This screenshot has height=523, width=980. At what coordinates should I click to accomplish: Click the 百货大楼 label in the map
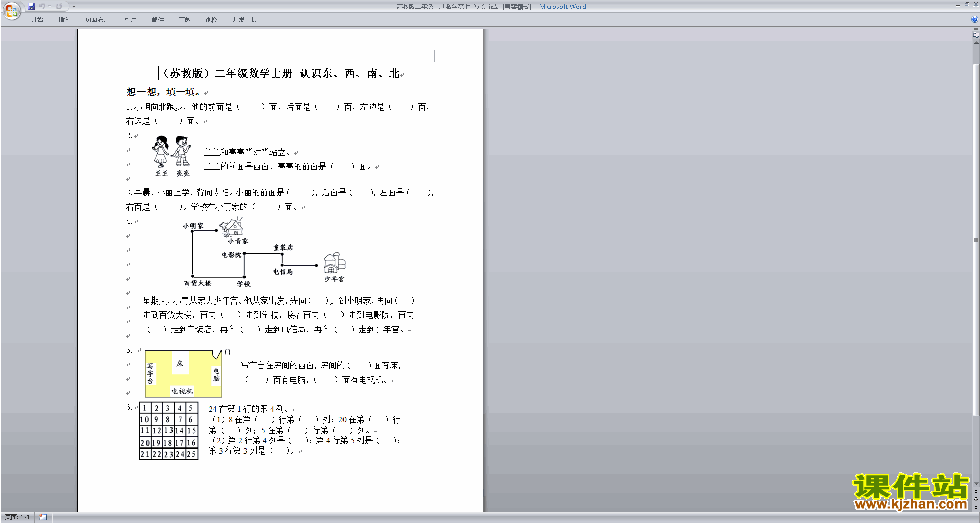198,283
